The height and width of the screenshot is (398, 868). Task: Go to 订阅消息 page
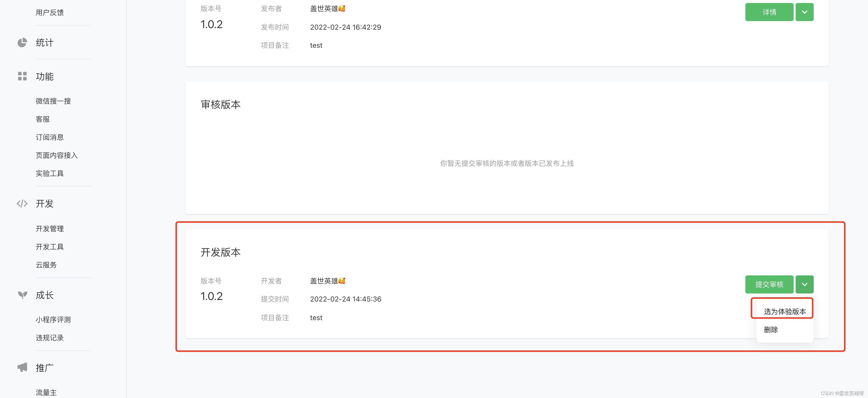[x=50, y=137]
